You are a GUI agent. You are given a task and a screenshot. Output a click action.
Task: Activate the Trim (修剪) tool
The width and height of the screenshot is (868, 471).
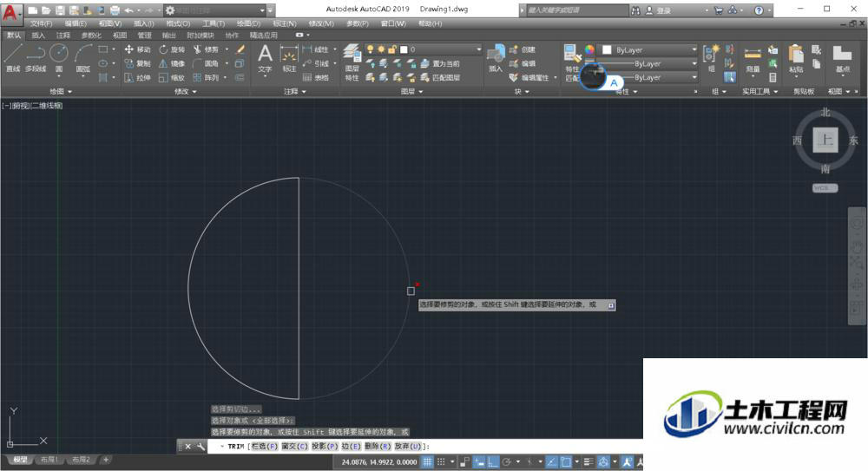click(206, 49)
